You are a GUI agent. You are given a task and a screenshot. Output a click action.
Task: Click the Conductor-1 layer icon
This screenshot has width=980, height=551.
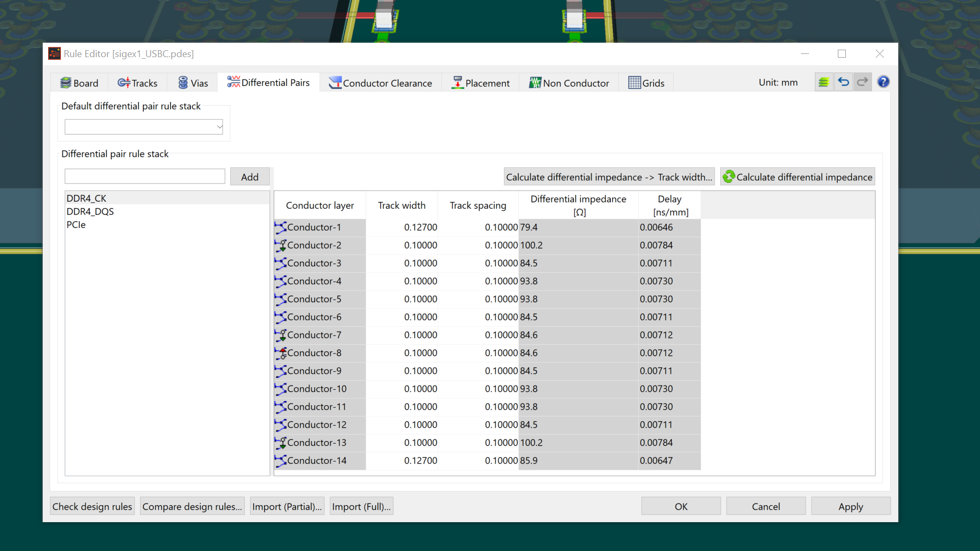click(281, 227)
